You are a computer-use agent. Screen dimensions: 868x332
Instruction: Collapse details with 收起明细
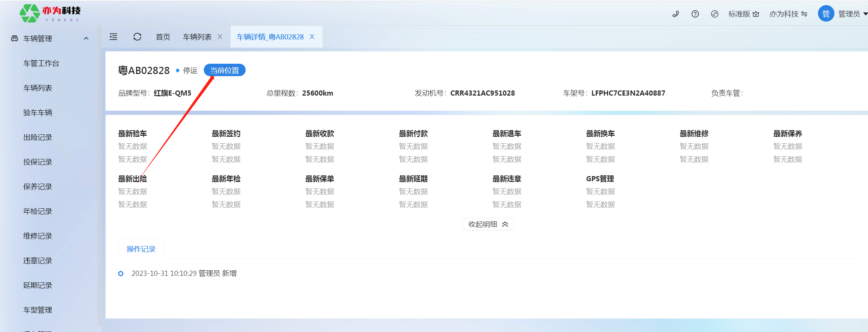pos(488,224)
